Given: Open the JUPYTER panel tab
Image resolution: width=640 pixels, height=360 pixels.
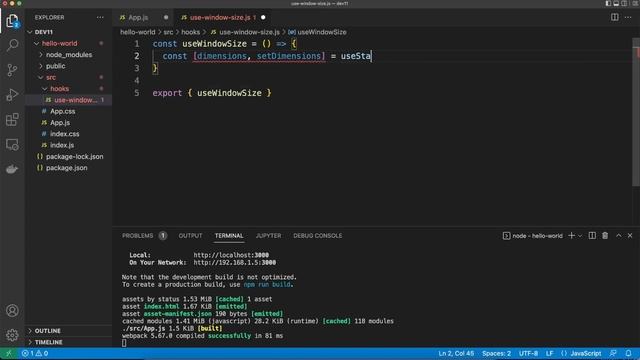Looking at the screenshot, I should coord(268,236).
